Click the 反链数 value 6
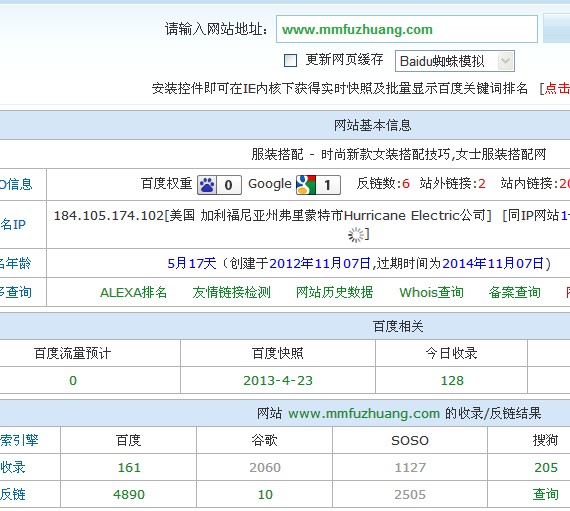This screenshot has height=511, width=570. coord(406,184)
